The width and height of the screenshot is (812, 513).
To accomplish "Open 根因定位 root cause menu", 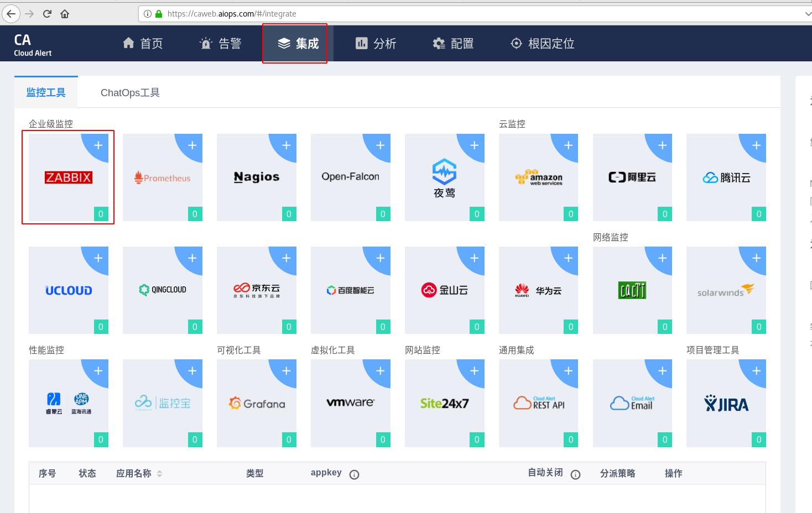I will (x=542, y=44).
